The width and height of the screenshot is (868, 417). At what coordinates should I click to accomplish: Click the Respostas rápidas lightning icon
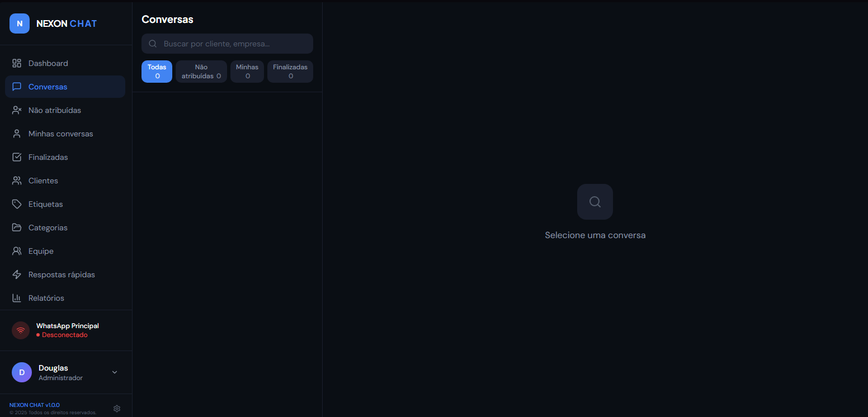17,274
